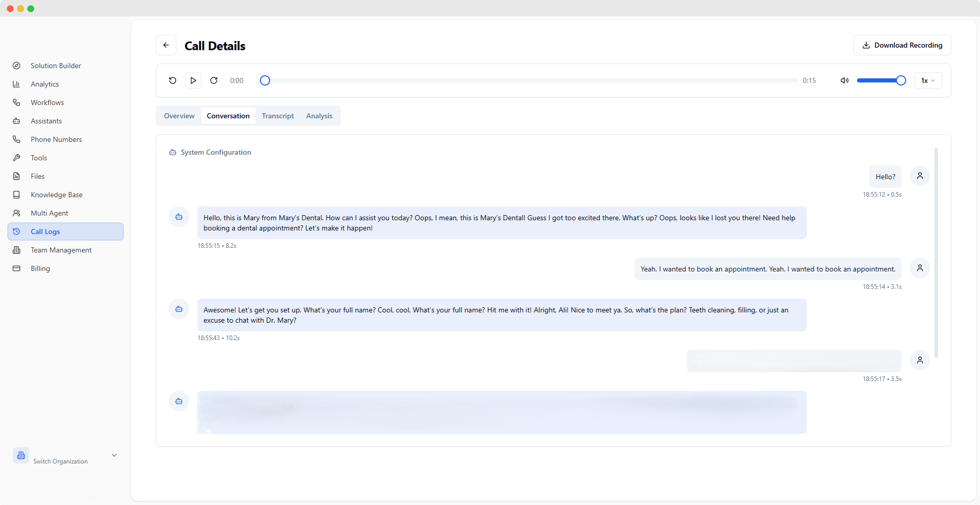Open the Analytics section in the sidebar
This screenshot has width=980, height=505.
pyautogui.click(x=45, y=83)
